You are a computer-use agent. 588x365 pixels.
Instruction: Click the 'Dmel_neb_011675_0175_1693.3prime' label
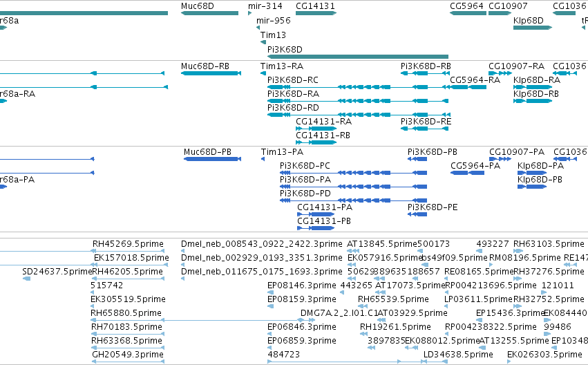pos(262,272)
